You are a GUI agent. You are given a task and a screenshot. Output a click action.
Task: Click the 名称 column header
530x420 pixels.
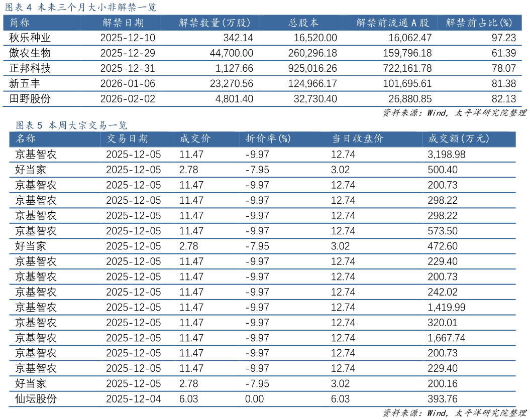(x=25, y=138)
